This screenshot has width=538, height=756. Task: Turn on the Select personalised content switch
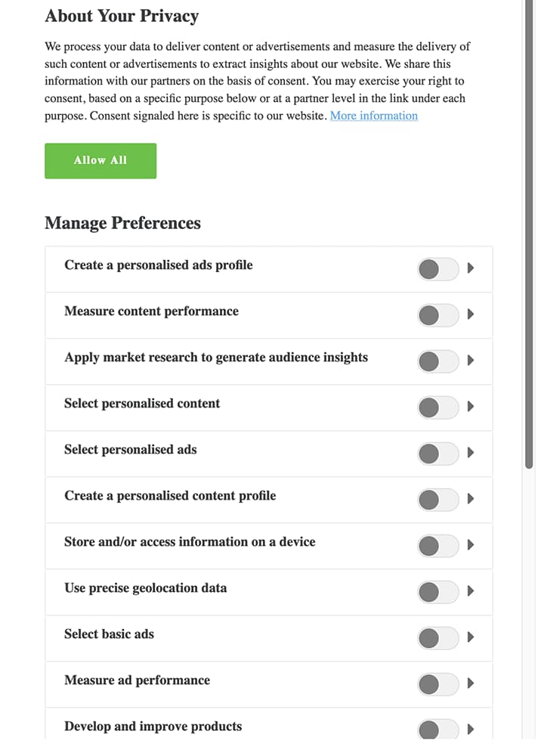(x=439, y=407)
